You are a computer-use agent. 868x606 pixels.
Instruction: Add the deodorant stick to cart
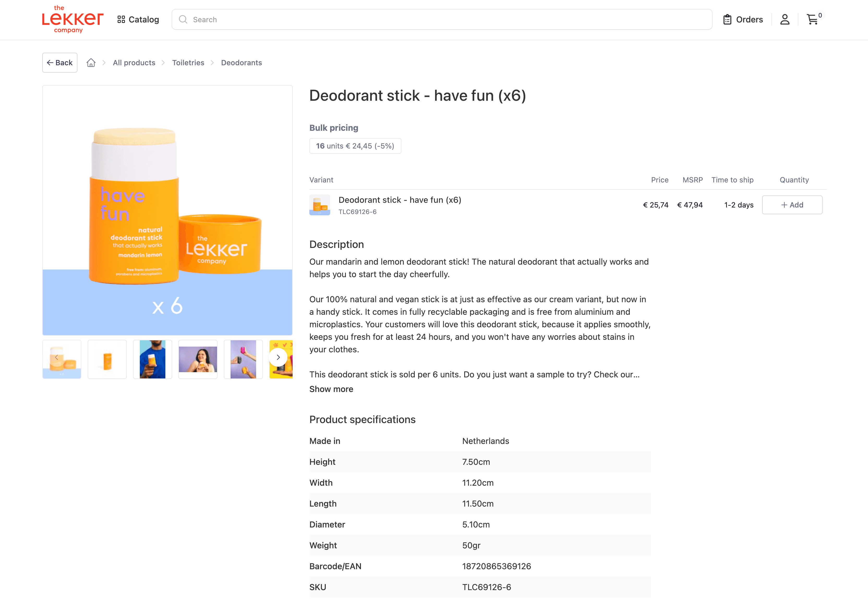[x=792, y=205]
